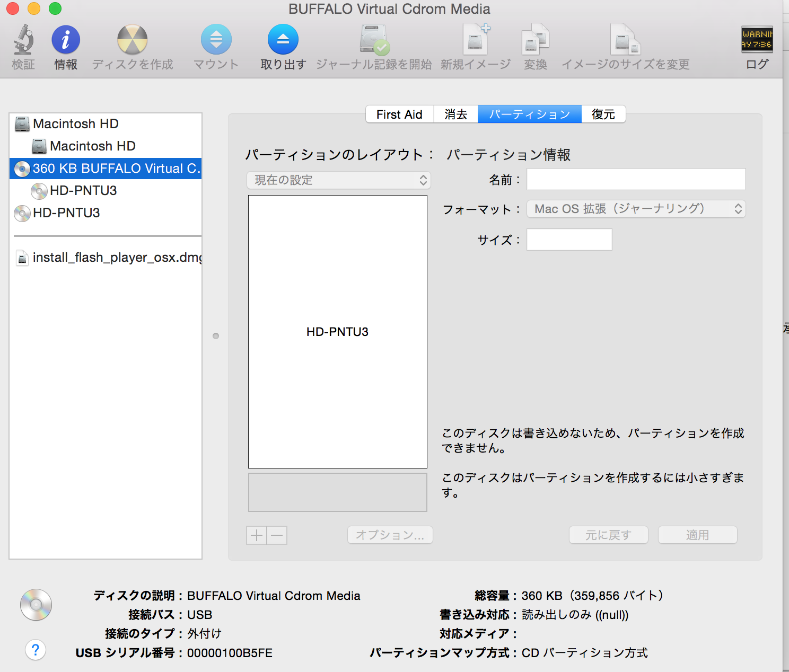Click the 検証 microscope icon
This screenshot has width=789, height=672.
point(23,40)
